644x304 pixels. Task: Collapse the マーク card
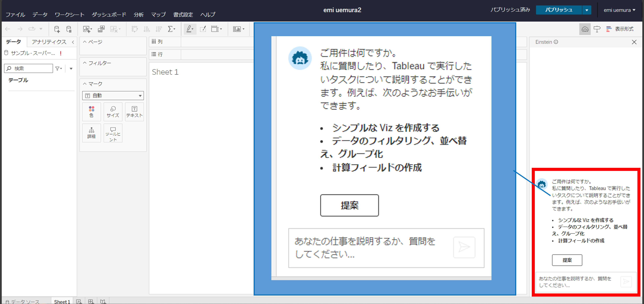[x=85, y=84]
